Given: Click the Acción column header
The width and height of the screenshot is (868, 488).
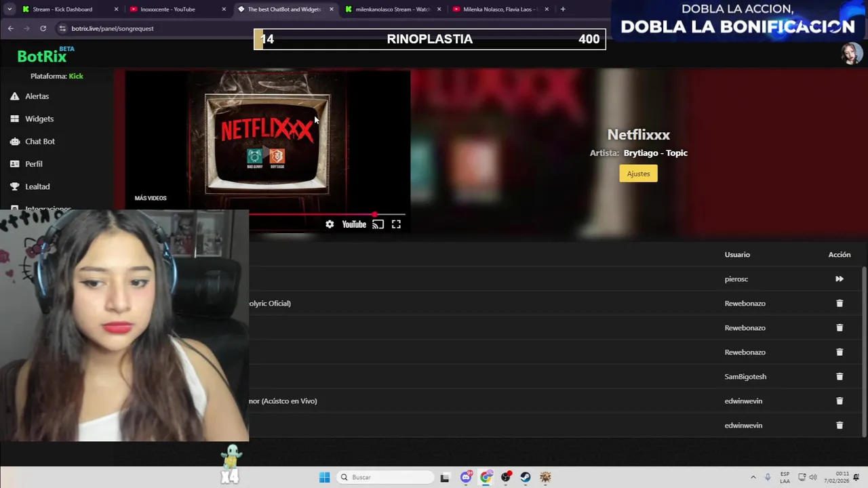Looking at the screenshot, I should (x=839, y=255).
